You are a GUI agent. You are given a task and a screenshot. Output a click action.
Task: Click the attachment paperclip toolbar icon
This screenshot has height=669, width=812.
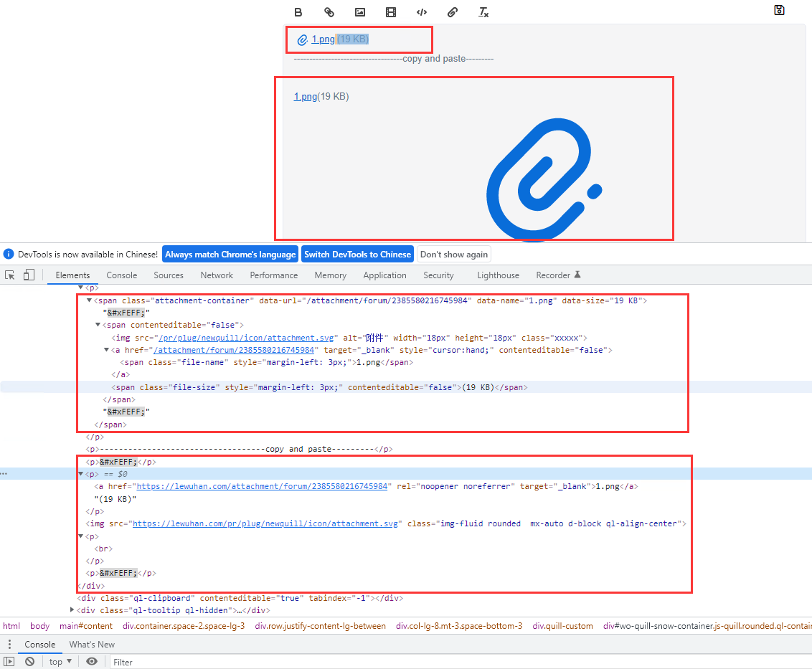click(x=453, y=12)
